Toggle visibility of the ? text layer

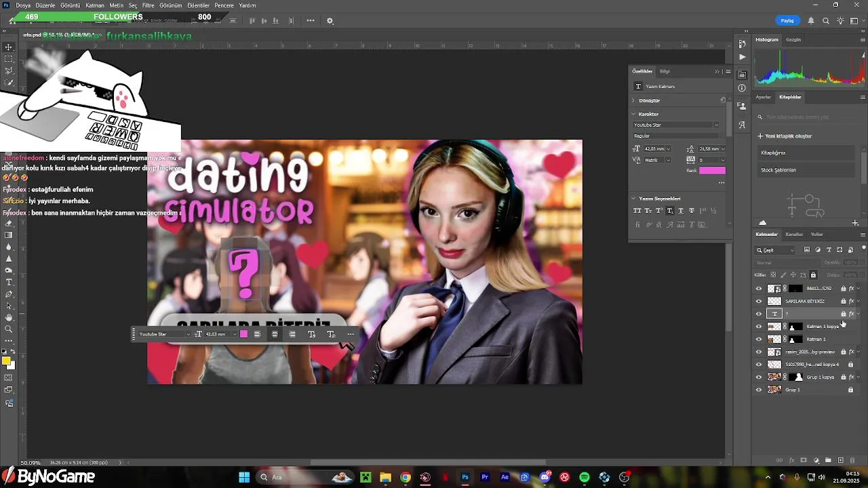pos(759,314)
